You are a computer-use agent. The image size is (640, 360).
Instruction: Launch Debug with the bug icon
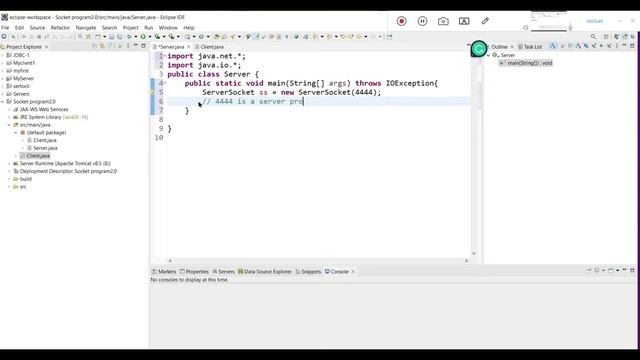129,37
